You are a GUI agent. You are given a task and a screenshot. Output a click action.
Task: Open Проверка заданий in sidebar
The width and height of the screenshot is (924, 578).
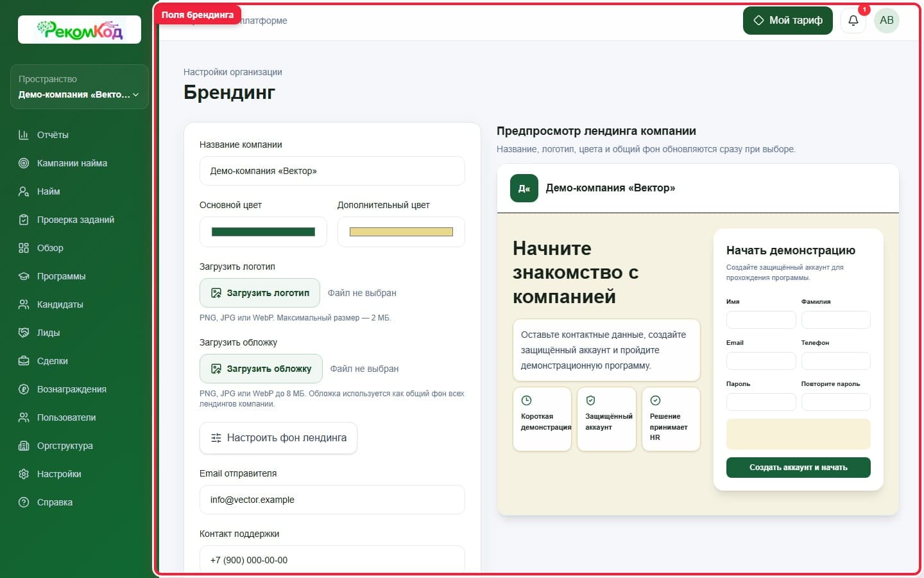tap(80, 220)
